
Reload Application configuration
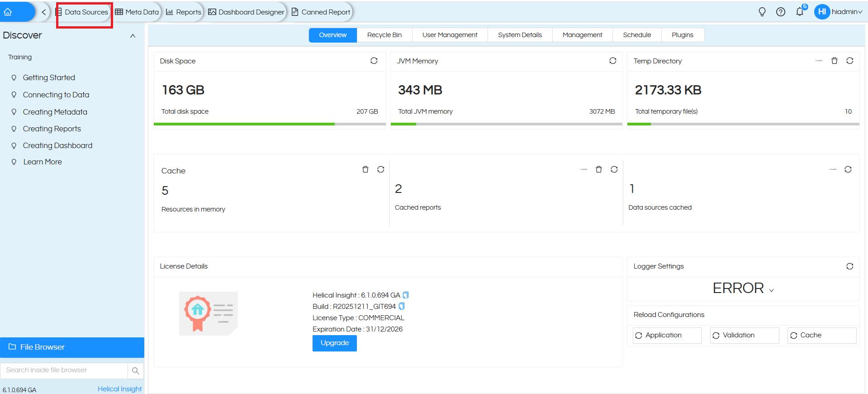point(667,336)
